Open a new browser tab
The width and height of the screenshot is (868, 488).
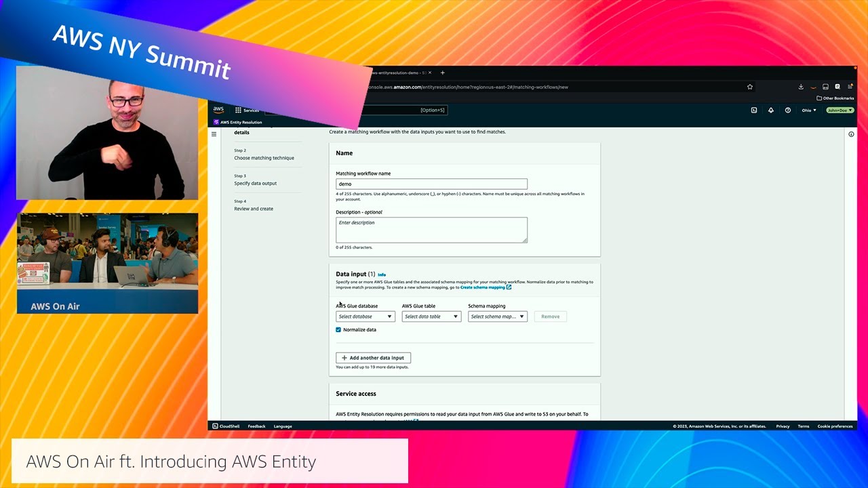click(x=442, y=73)
